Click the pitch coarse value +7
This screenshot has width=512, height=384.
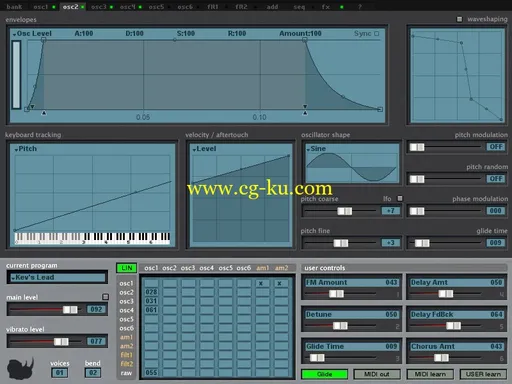click(391, 211)
